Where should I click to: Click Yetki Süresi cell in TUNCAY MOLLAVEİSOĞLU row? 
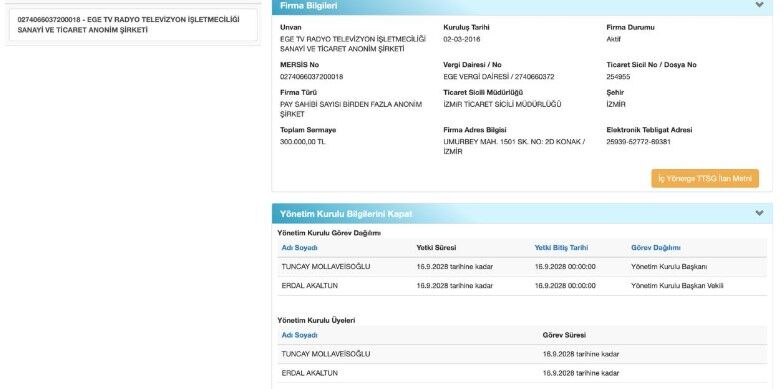tap(454, 267)
